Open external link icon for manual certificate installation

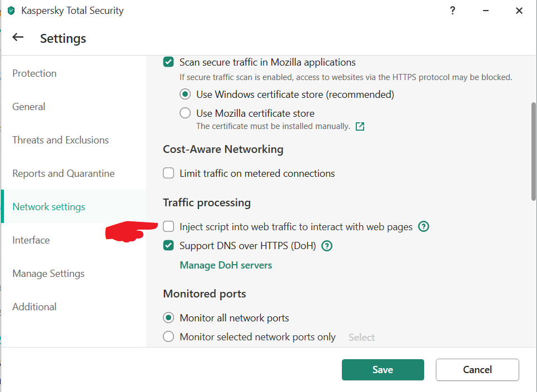tap(360, 126)
